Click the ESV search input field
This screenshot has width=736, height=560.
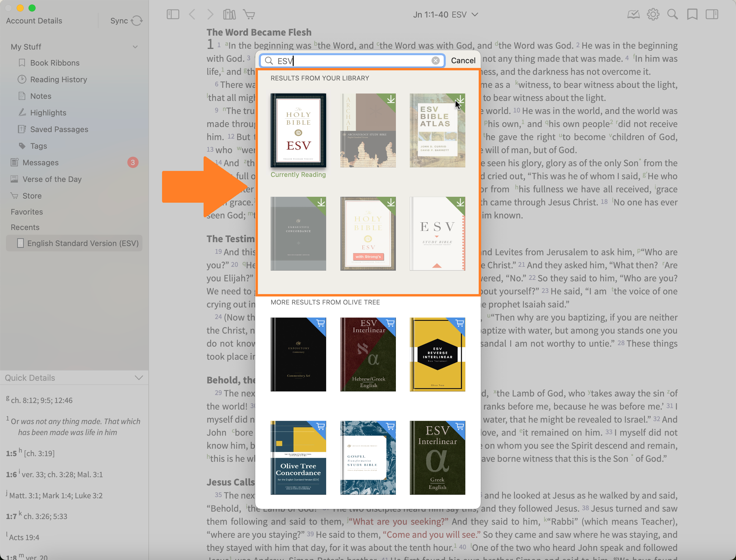click(x=352, y=61)
